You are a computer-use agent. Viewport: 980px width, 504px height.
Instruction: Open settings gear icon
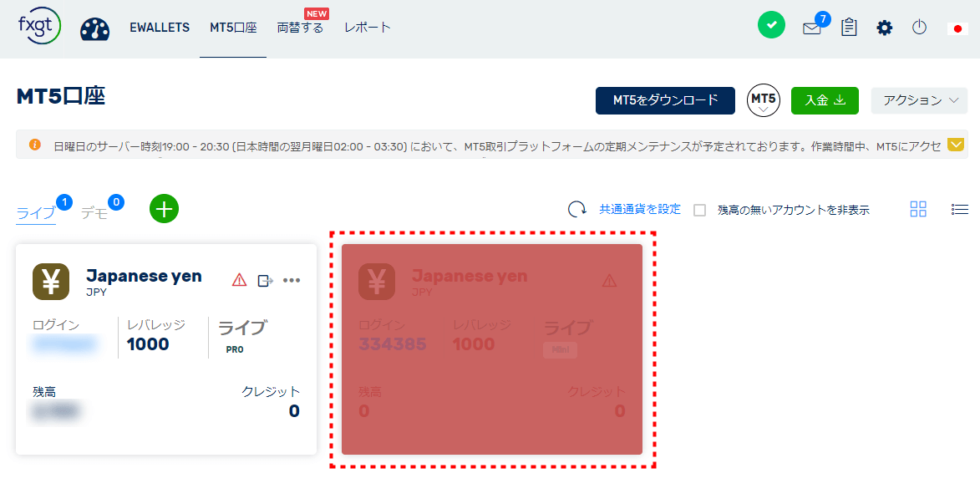(885, 28)
